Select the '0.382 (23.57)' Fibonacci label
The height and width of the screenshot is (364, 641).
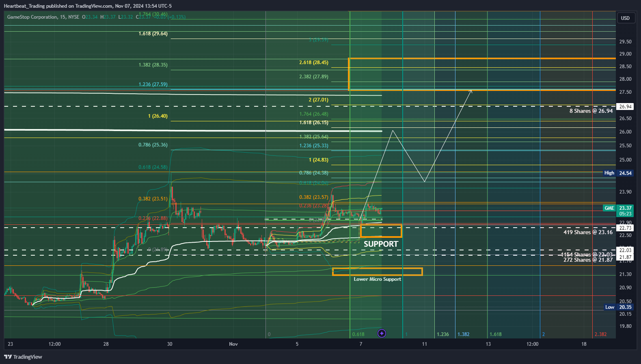pyautogui.click(x=314, y=197)
